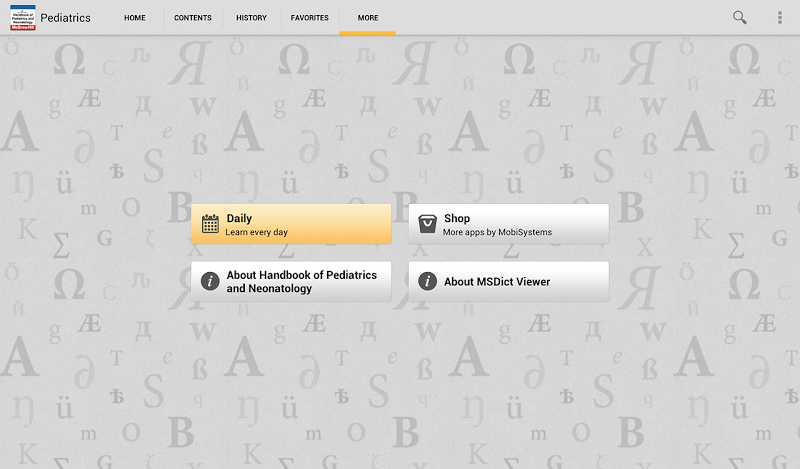Click the shopping bag icon on Shop
This screenshot has width=800, height=469.
click(427, 224)
